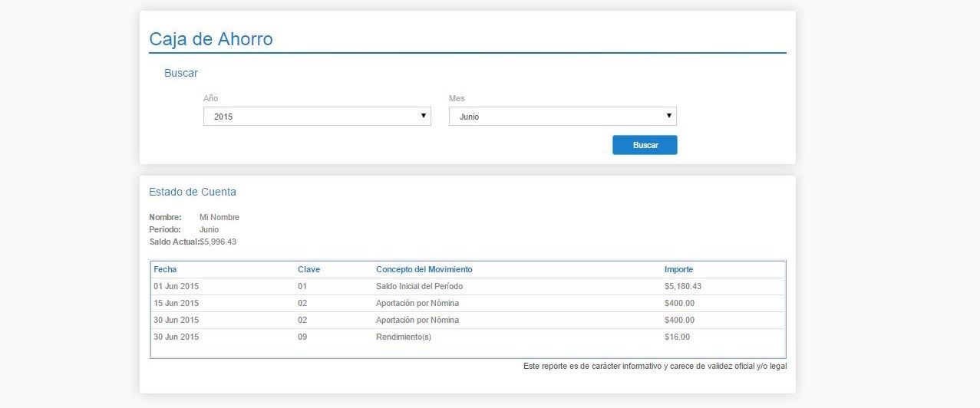Click the Estado de Cuenta heading

[193, 192]
